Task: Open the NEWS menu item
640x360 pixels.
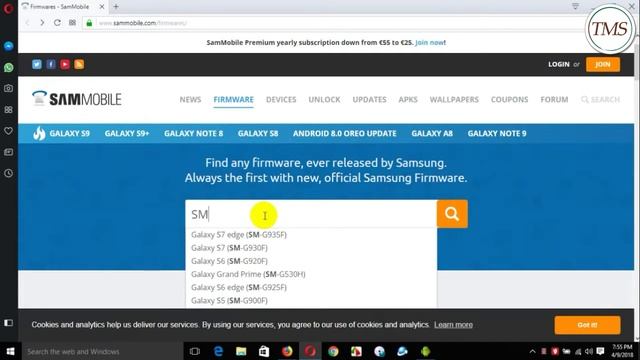Action: (190, 100)
